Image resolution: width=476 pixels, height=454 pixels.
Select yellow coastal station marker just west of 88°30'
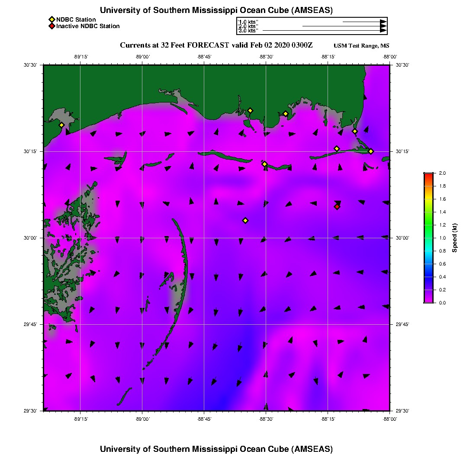(250, 111)
